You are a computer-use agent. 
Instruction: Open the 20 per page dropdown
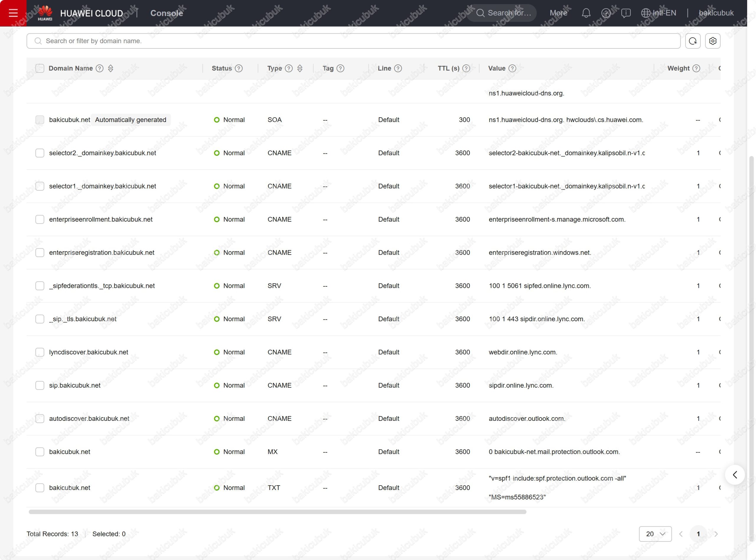coord(655,534)
